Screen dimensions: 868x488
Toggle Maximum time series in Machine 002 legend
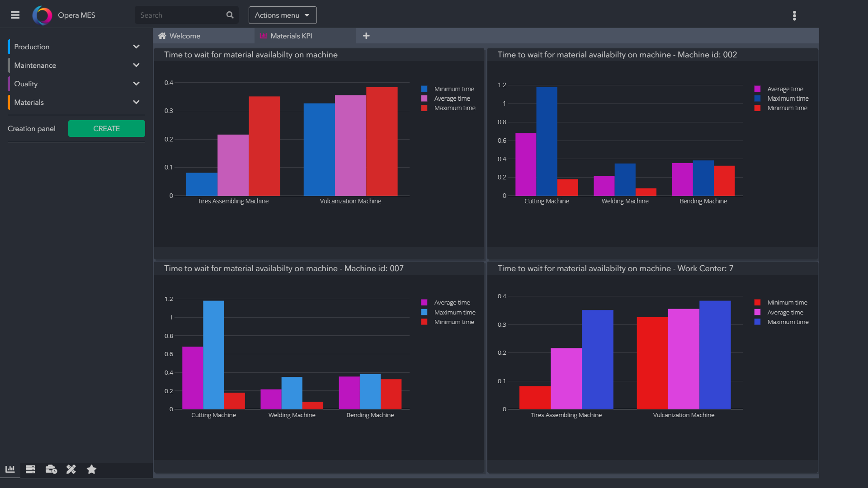pyautogui.click(x=787, y=99)
